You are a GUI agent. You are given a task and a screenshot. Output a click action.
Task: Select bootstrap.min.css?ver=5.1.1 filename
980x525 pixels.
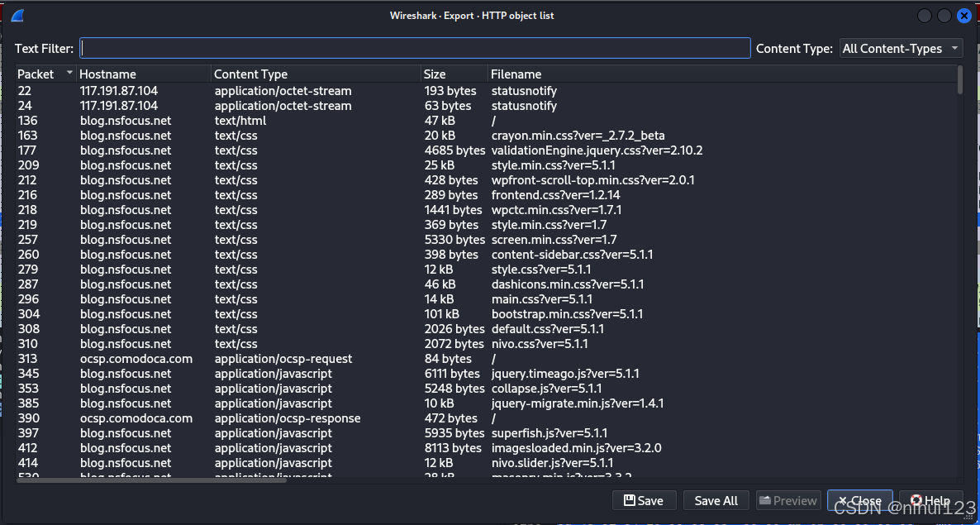point(567,314)
